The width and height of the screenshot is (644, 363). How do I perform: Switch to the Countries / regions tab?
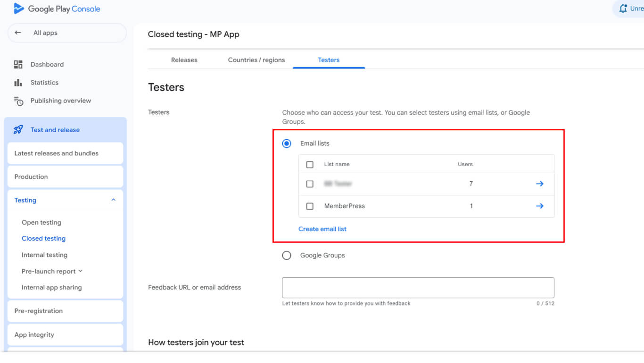256,60
